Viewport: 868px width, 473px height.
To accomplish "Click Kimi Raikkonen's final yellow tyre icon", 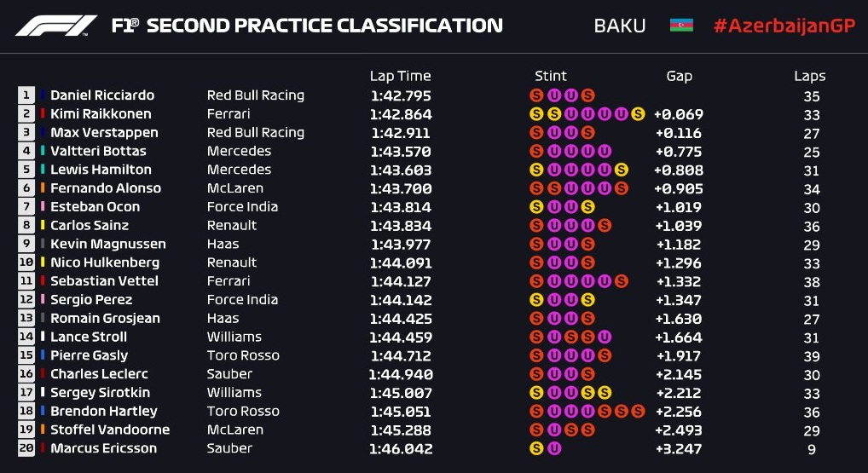I will pos(638,113).
